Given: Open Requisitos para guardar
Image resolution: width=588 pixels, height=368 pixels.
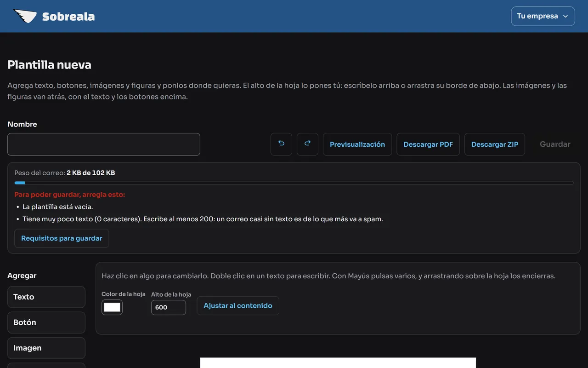Looking at the screenshot, I should click(62, 238).
